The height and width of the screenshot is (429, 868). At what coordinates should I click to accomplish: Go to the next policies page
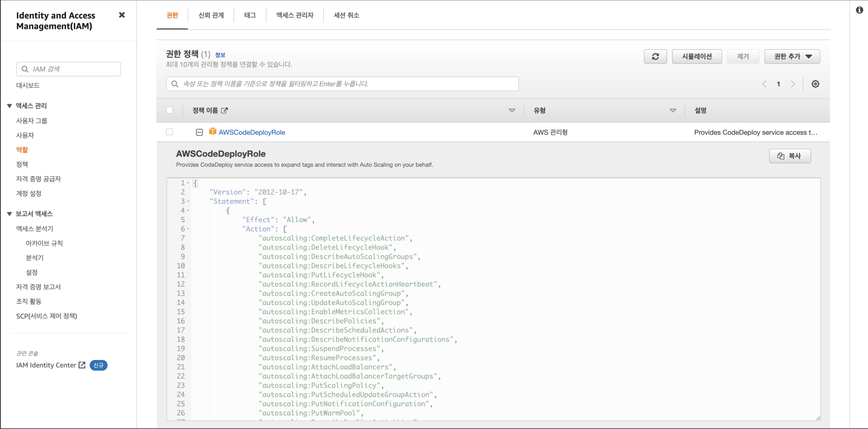793,84
